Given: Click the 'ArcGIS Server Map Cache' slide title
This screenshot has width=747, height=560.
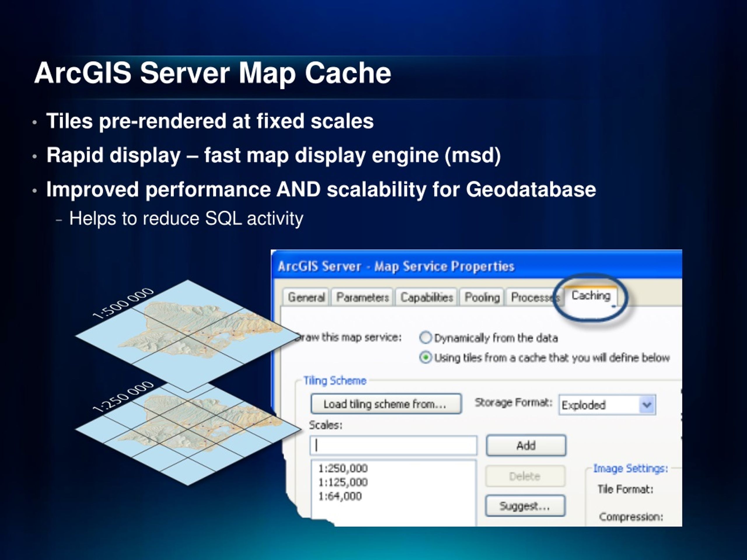Looking at the screenshot, I should [212, 73].
